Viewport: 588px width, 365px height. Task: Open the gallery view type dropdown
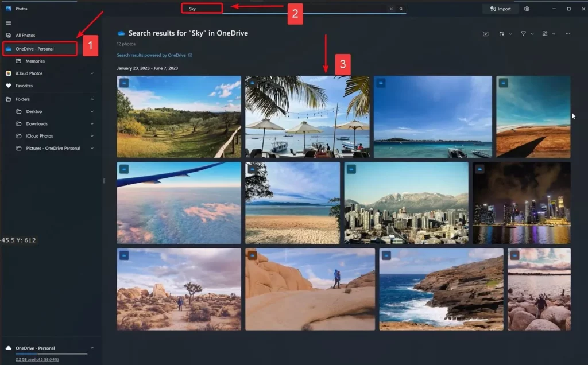coord(548,34)
